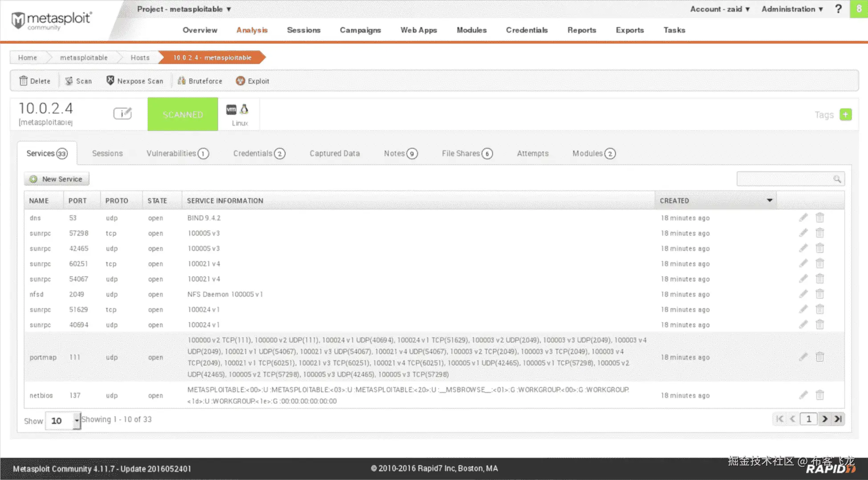Add a New Service

[x=57, y=179]
